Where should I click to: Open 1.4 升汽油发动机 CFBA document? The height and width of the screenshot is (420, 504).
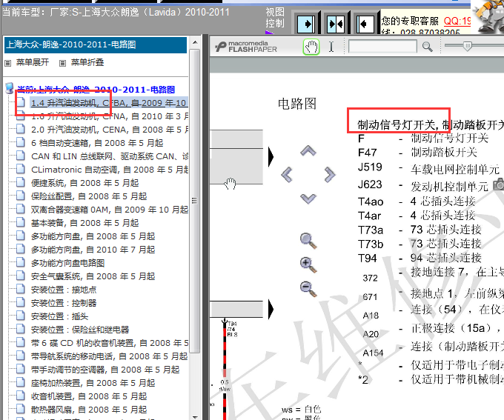pyautogui.click(x=109, y=103)
